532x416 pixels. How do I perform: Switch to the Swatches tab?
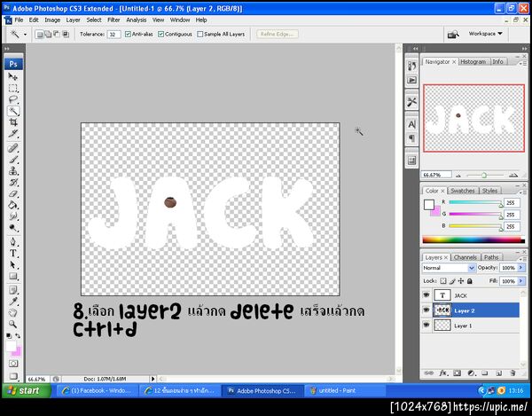pyautogui.click(x=463, y=191)
